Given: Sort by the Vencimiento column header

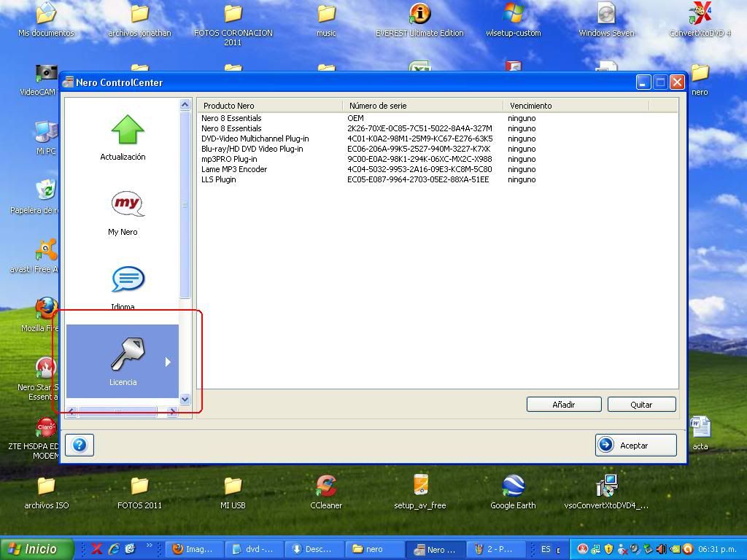Looking at the screenshot, I should click(576, 106).
